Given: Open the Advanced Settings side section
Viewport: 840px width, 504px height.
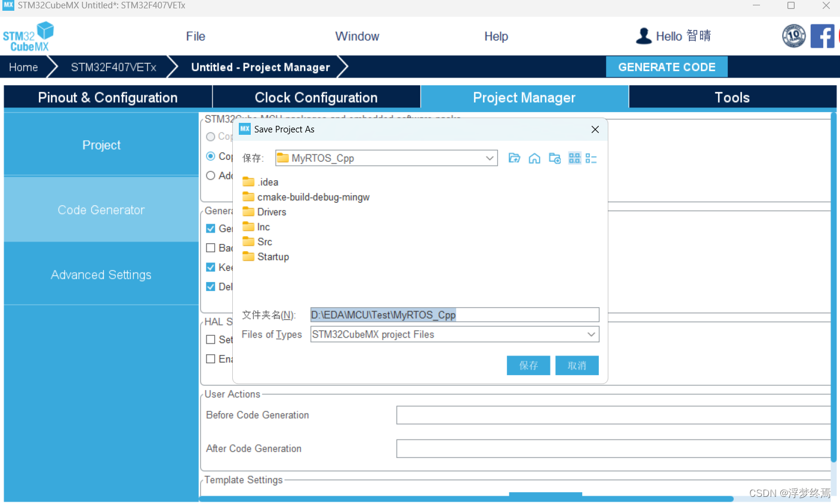Looking at the screenshot, I should [101, 275].
